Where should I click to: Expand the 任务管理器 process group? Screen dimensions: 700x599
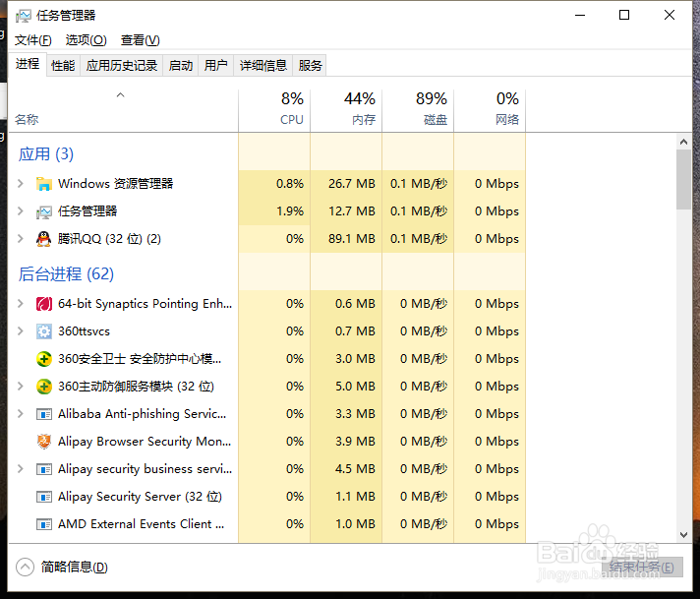(20, 211)
